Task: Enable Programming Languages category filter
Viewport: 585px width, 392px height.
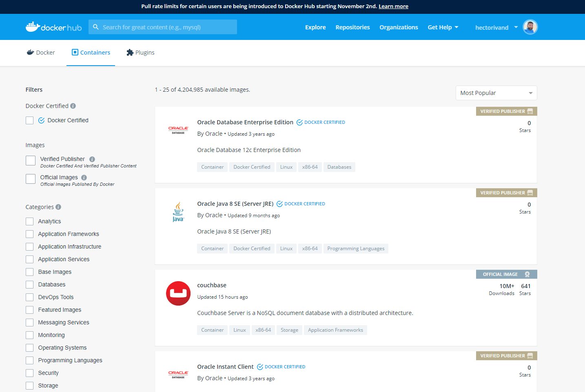Action: tap(29, 360)
